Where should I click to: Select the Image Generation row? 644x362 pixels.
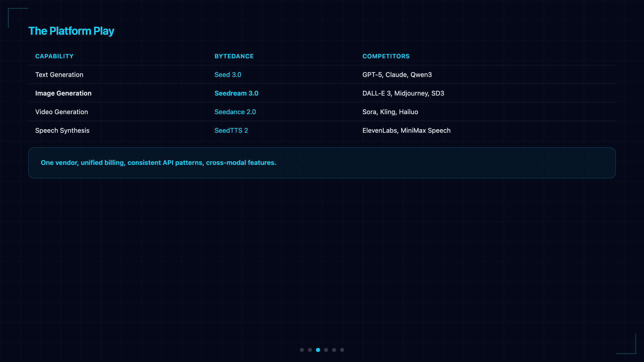coord(322,93)
